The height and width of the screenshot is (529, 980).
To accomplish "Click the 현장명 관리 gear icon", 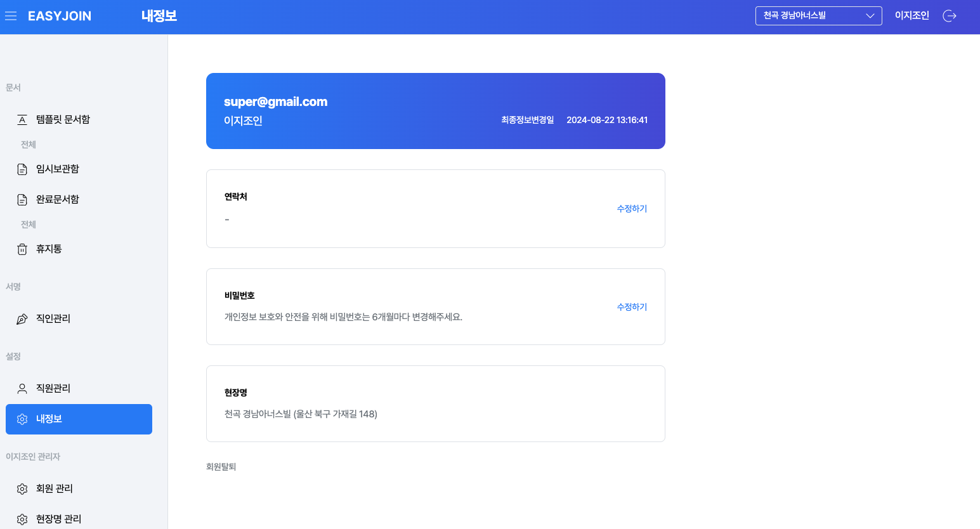I will point(22,519).
